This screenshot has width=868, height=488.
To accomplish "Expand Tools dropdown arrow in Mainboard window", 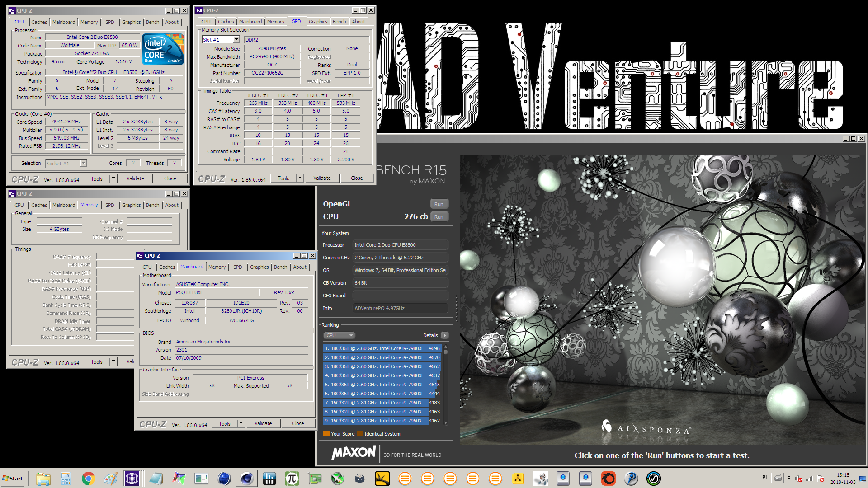I will 241,423.
